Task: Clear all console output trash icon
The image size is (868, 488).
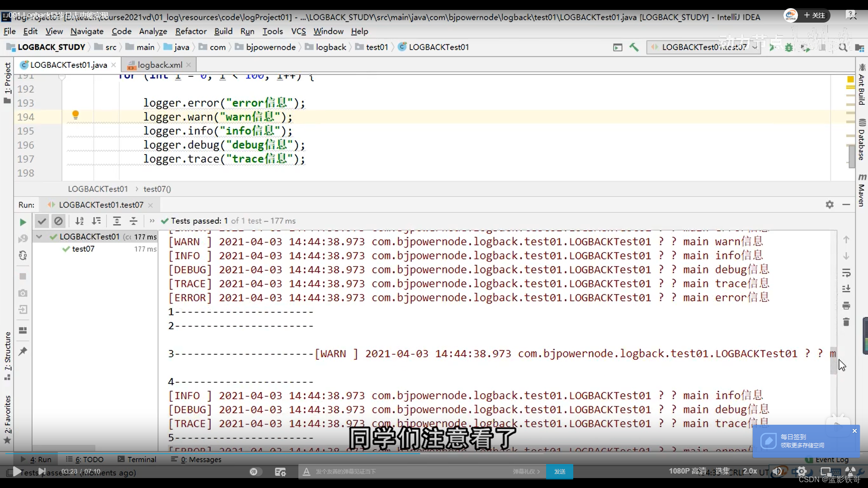Action: [x=846, y=322]
